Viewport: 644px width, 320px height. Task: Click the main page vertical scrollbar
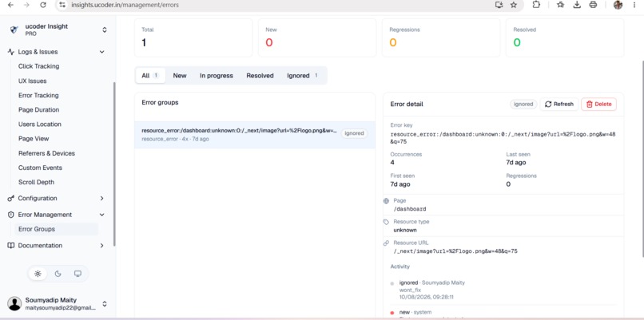click(642, 159)
